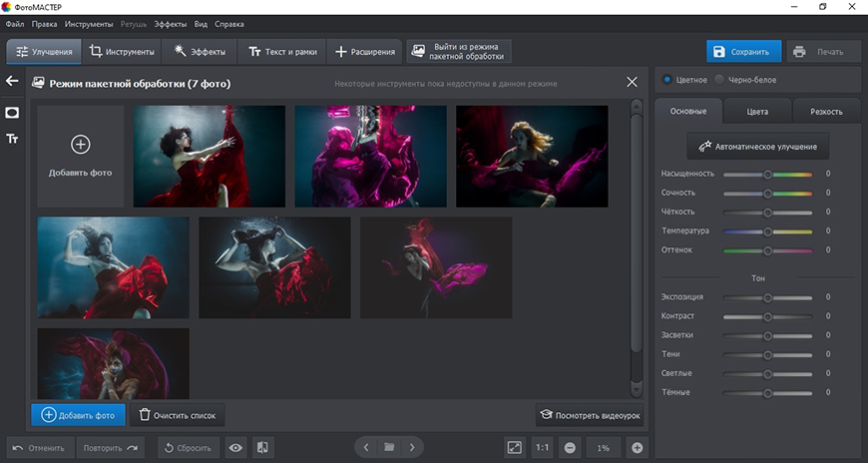Open the folder icon between navigation arrows
The width and height of the screenshot is (868, 463).
[389, 448]
